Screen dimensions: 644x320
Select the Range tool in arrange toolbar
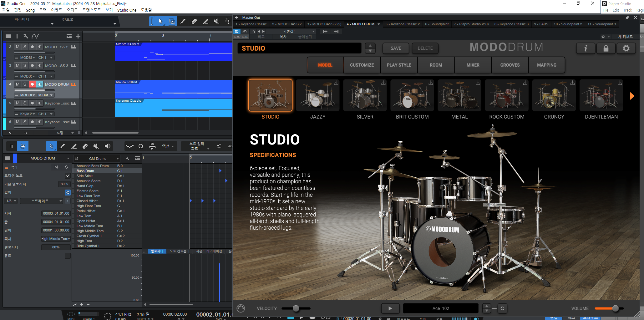tap(172, 21)
